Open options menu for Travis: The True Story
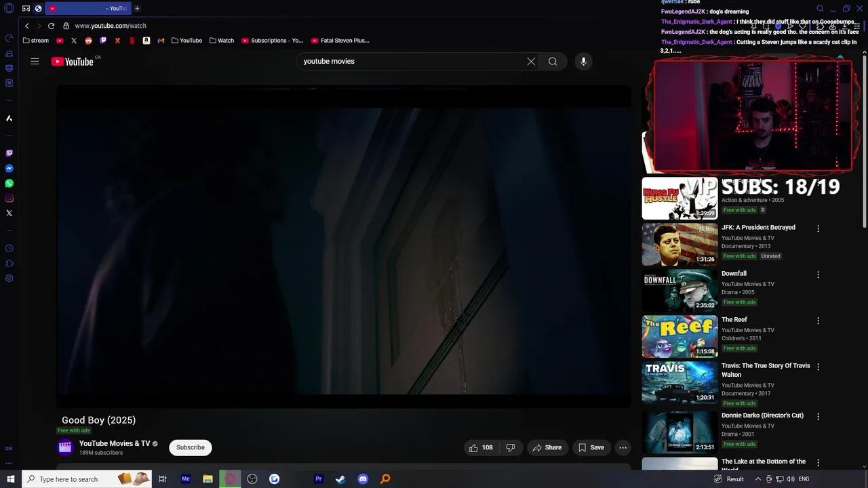Viewport: 868px width, 488px height. click(x=818, y=367)
